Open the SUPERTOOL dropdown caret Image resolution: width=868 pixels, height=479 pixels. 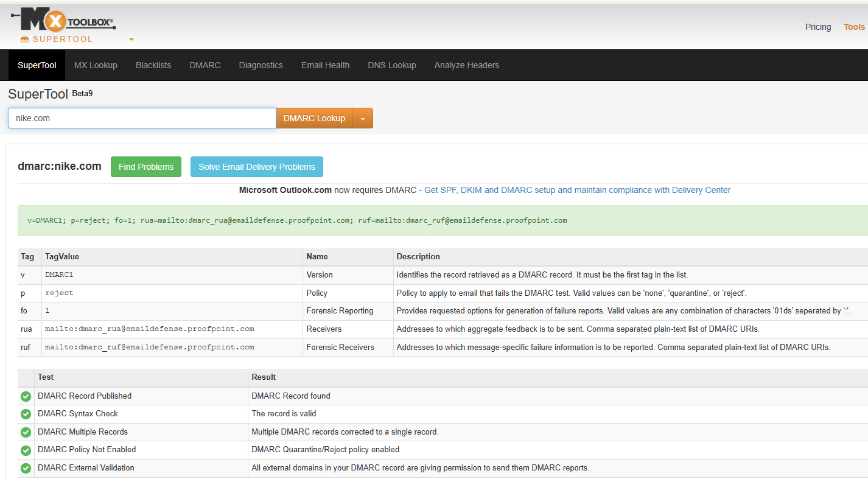pos(131,40)
